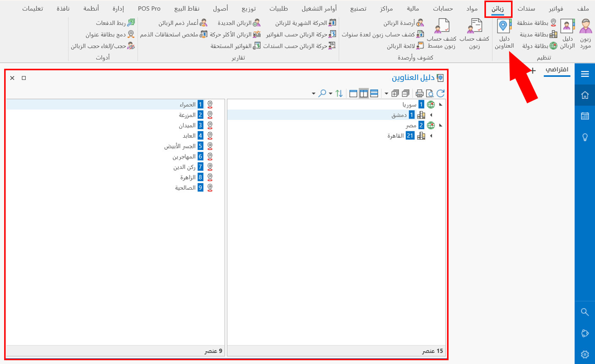Collapse all nodes using minus button
The image size is (595, 364).
[406, 93]
